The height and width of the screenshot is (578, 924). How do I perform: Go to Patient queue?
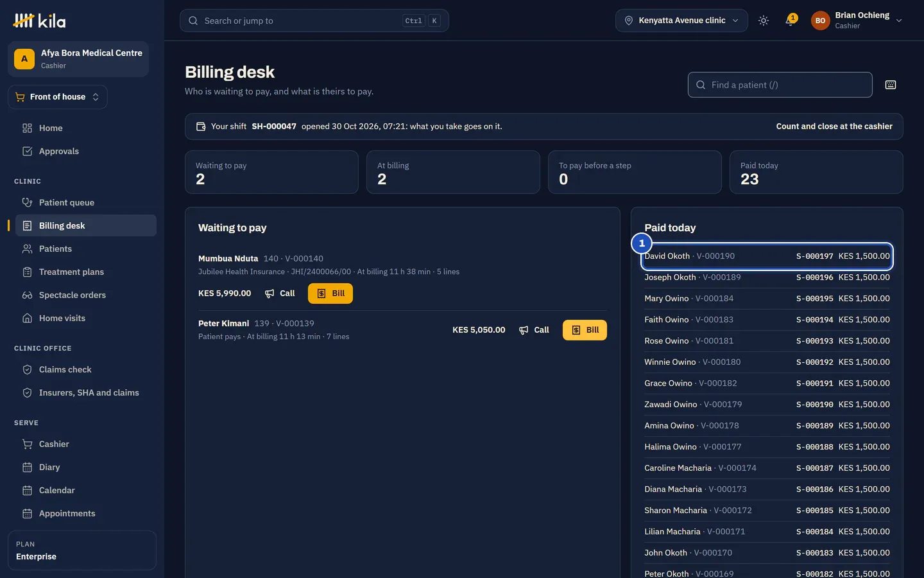(86, 202)
